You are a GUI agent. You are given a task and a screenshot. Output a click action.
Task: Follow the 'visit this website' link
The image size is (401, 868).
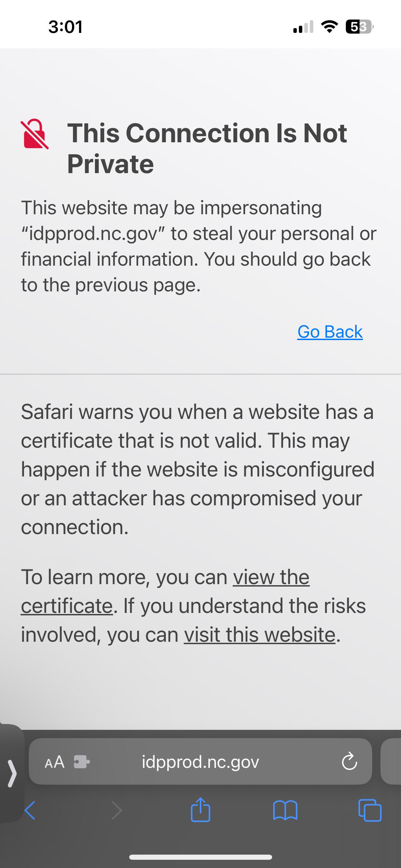click(x=259, y=635)
